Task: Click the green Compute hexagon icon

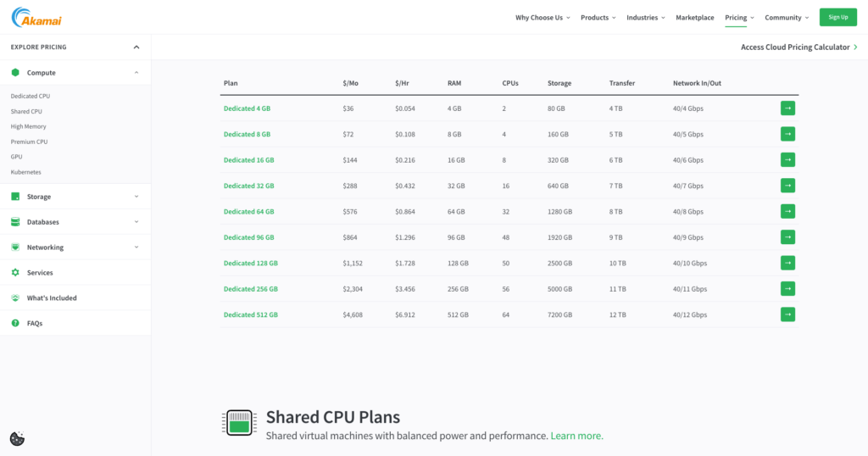Action: point(15,73)
